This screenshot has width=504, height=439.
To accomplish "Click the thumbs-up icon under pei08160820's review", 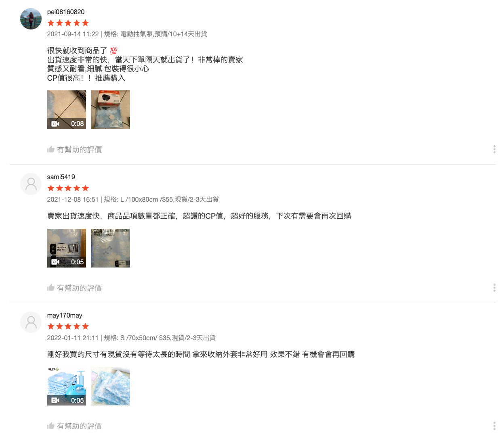I will 51,150.
